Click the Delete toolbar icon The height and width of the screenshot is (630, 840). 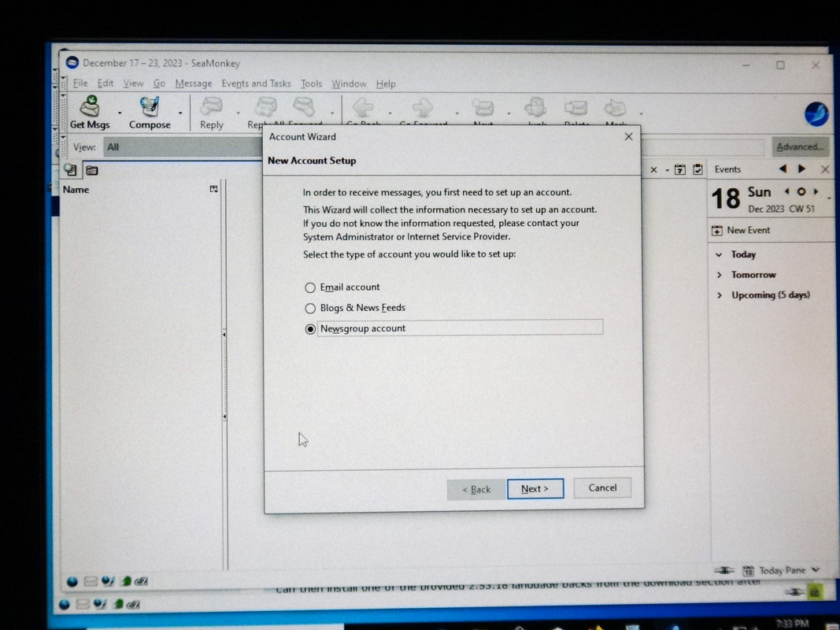pyautogui.click(x=576, y=108)
